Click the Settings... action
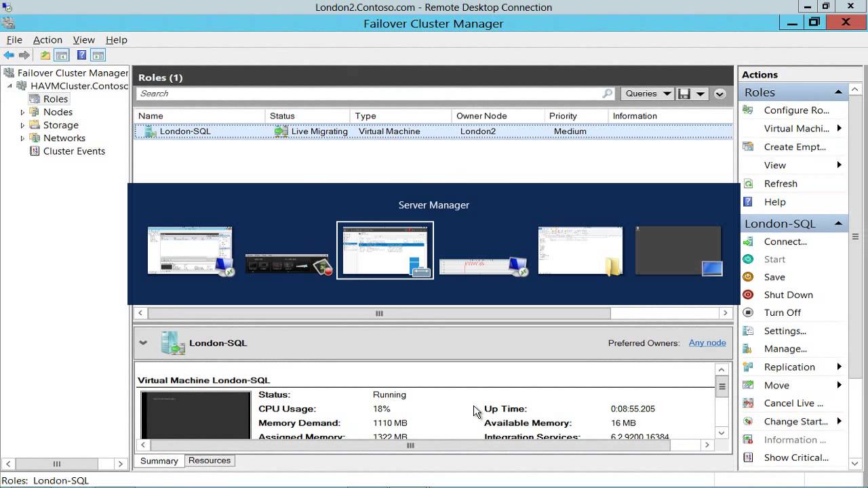Image resolution: width=868 pixels, height=488 pixels. click(785, 331)
